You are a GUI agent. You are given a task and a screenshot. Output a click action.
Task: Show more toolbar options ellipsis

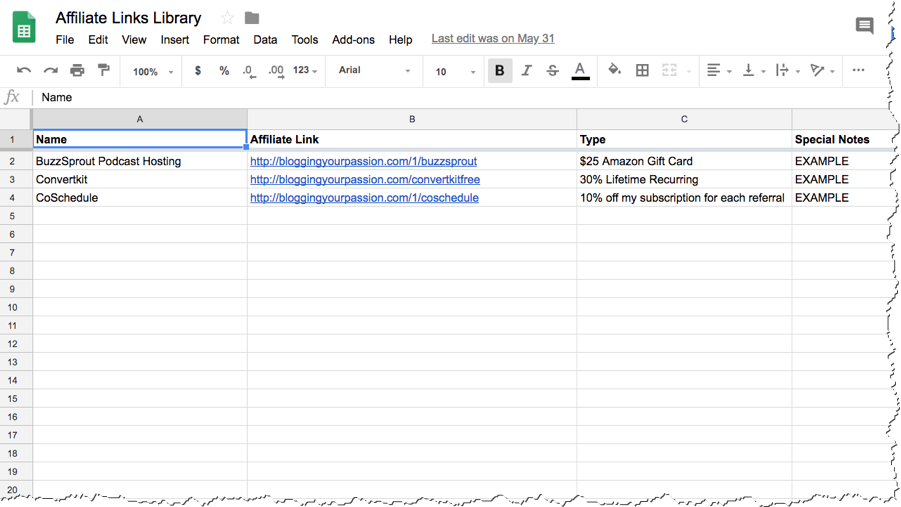point(858,70)
